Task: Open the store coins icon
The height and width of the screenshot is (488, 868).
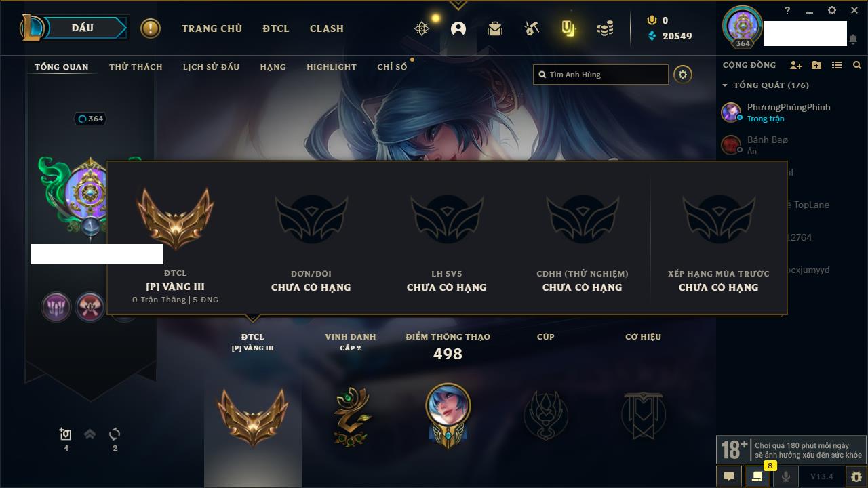Action: pyautogui.click(x=605, y=28)
